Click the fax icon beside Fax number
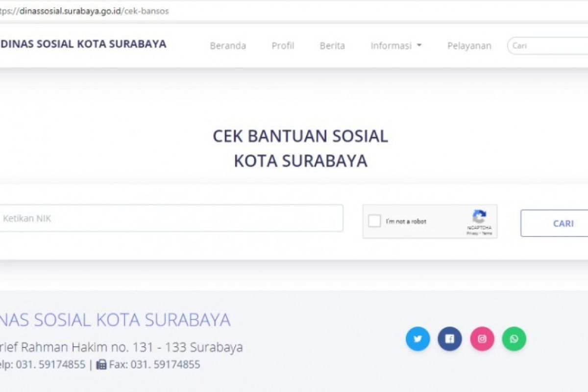Image resolution: width=588 pixels, height=392 pixels. click(101, 365)
